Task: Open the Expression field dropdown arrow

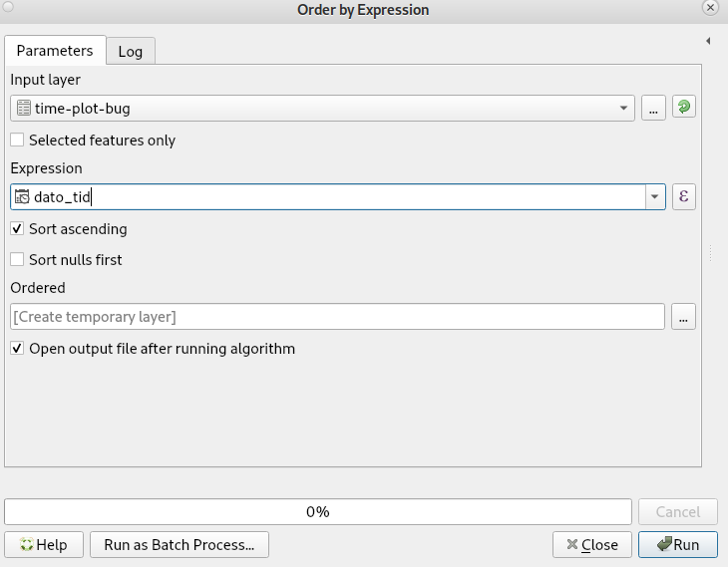Action: pyautogui.click(x=654, y=197)
